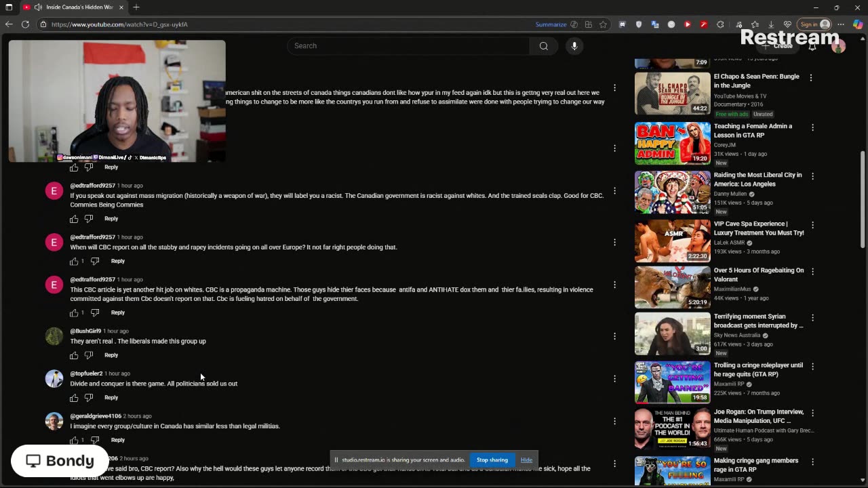The height and width of the screenshot is (488, 868).
Task: Open @geraldgrieve4106's profile avatar
Action: (x=54, y=421)
